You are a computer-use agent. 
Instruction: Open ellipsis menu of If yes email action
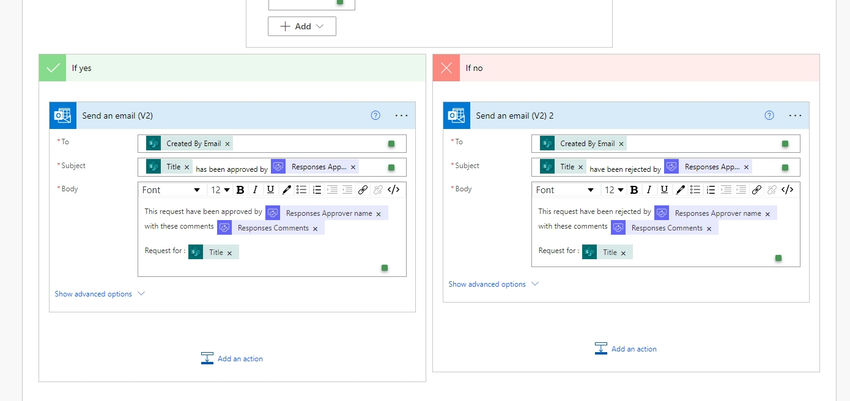401,115
